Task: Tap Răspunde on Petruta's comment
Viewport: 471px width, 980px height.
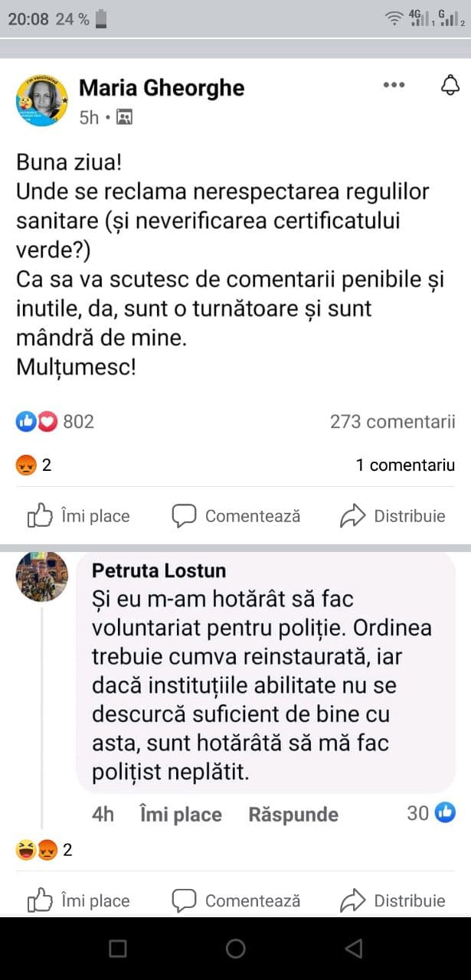Action: (293, 814)
